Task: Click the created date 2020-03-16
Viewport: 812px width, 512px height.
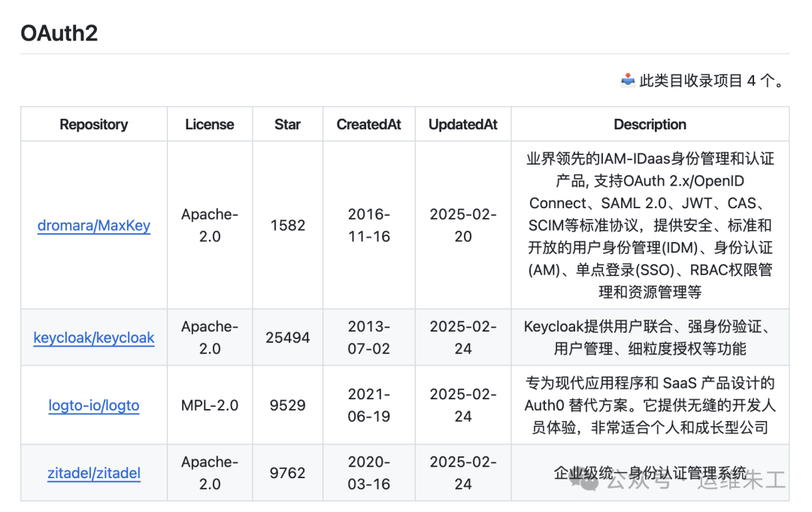Action: [368, 473]
